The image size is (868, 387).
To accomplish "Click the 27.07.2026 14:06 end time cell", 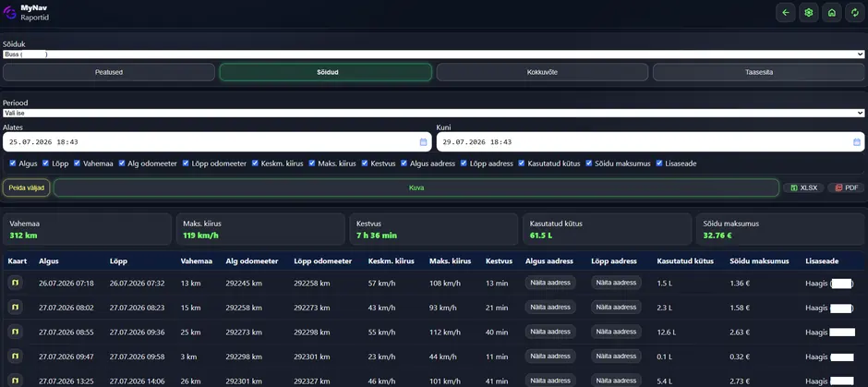I will (x=137, y=381).
